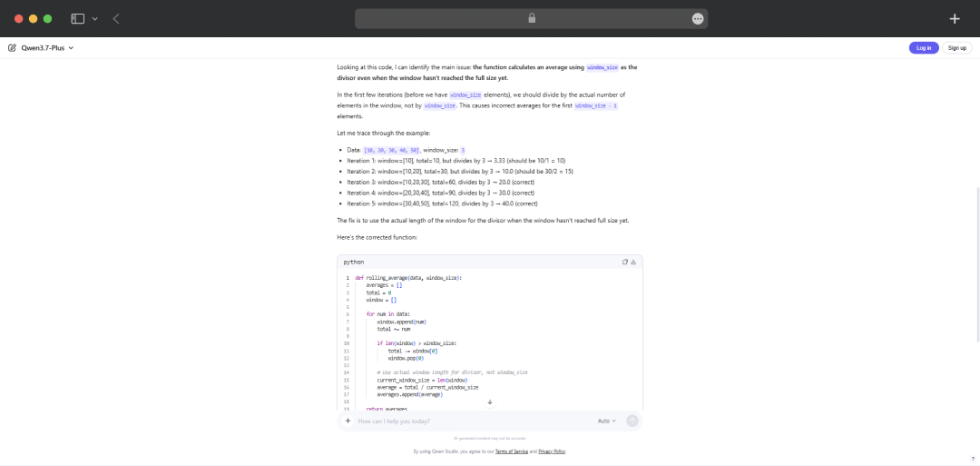Open the Terms of Service link

[511, 451]
